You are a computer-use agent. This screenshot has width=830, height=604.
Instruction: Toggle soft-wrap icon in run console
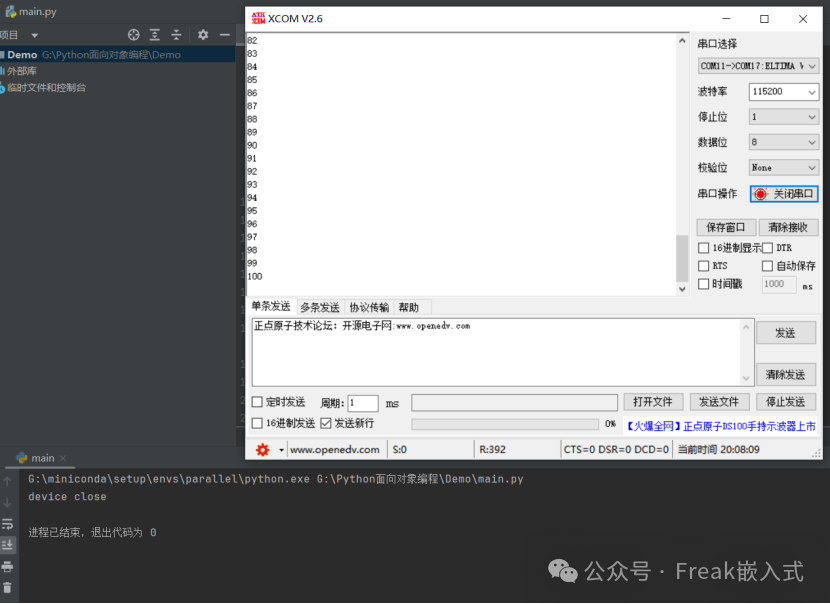point(8,524)
